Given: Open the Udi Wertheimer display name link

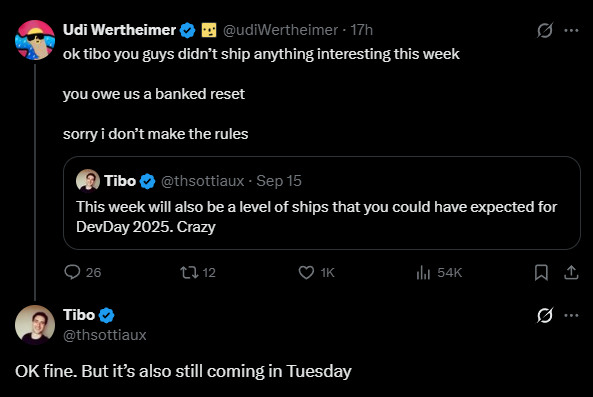Looking at the screenshot, I should (120, 30).
